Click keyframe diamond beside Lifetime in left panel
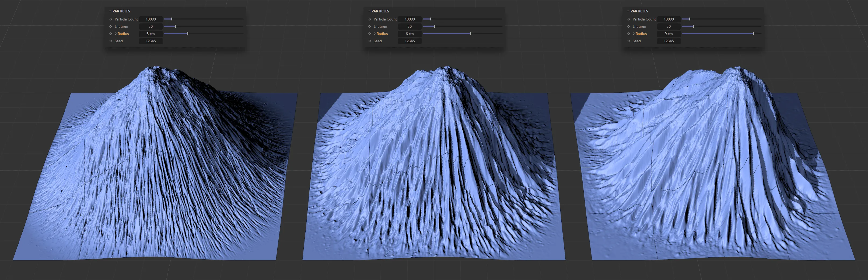 (111, 26)
